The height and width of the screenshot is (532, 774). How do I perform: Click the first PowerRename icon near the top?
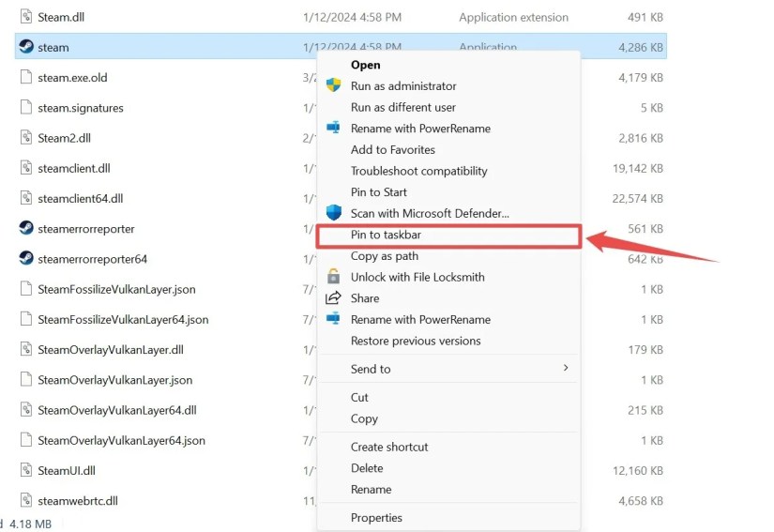tap(334, 128)
